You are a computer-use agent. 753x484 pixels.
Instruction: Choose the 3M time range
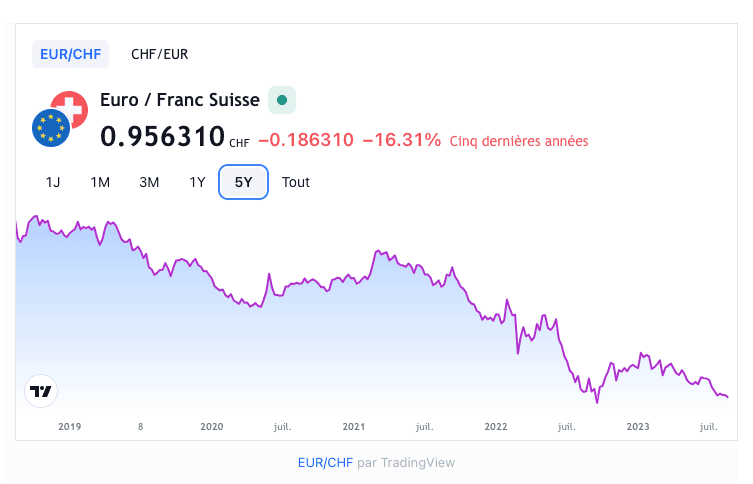tap(149, 182)
